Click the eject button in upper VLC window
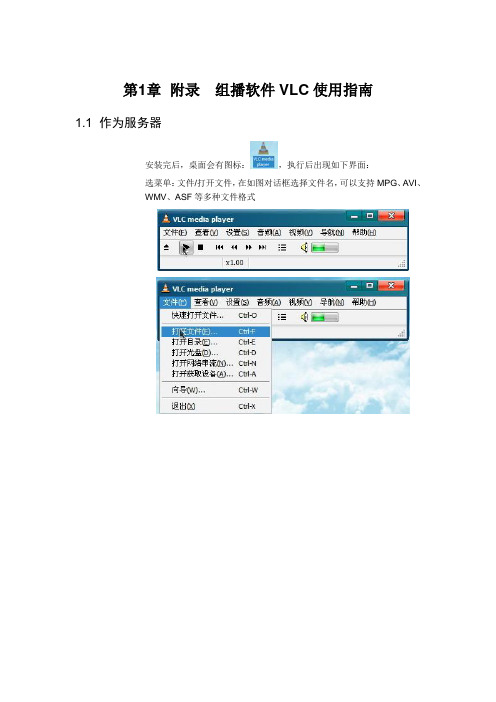The image size is (496, 702). click(167, 247)
